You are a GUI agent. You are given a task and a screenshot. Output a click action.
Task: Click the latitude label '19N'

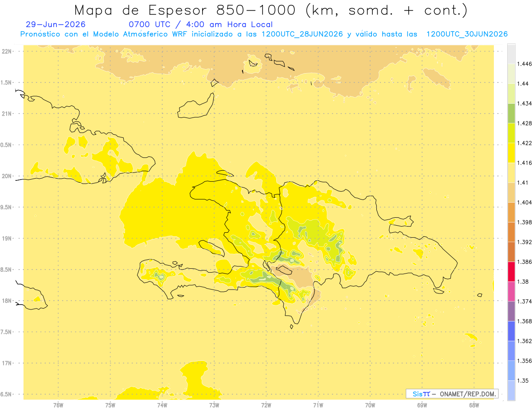coord(6,238)
